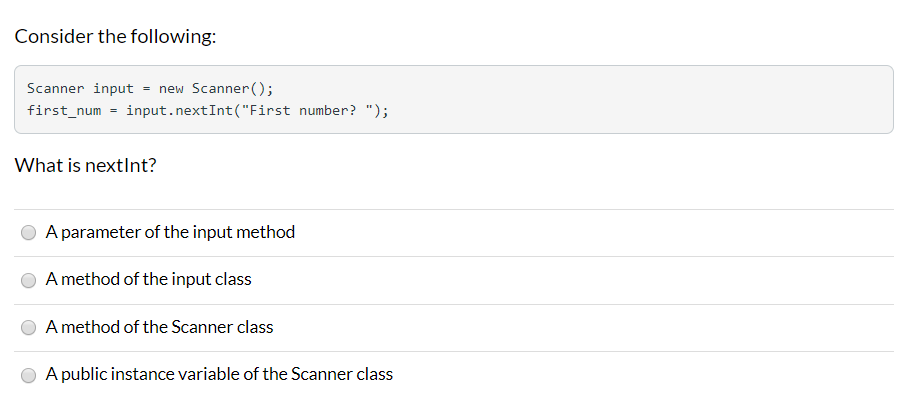Pick radio button 'A public instance variable' option
Viewport: 914px width, 413px height.
click(x=28, y=376)
